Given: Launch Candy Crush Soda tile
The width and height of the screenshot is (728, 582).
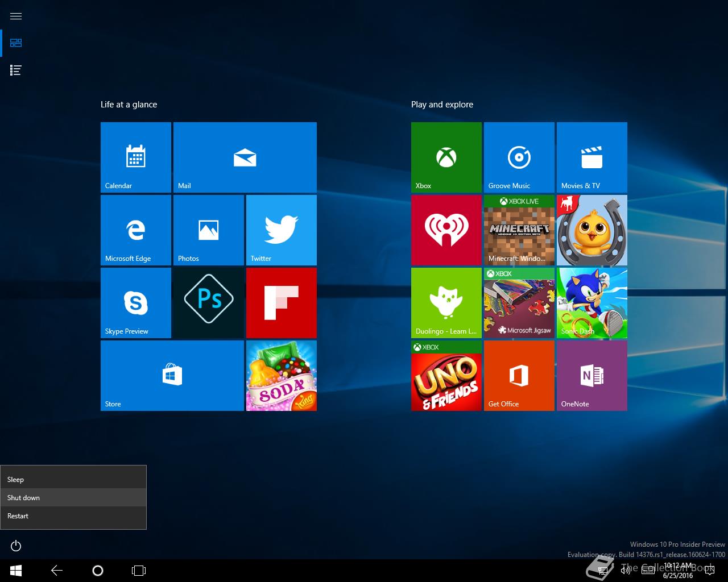Looking at the screenshot, I should (x=282, y=376).
